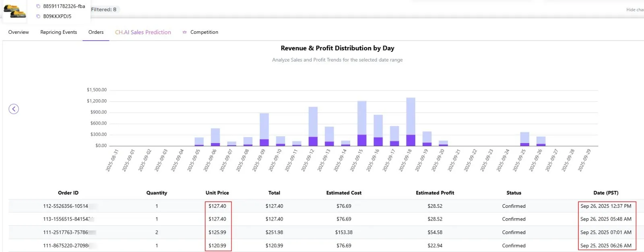Click estimated profit $22.94

(x=435, y=246)
